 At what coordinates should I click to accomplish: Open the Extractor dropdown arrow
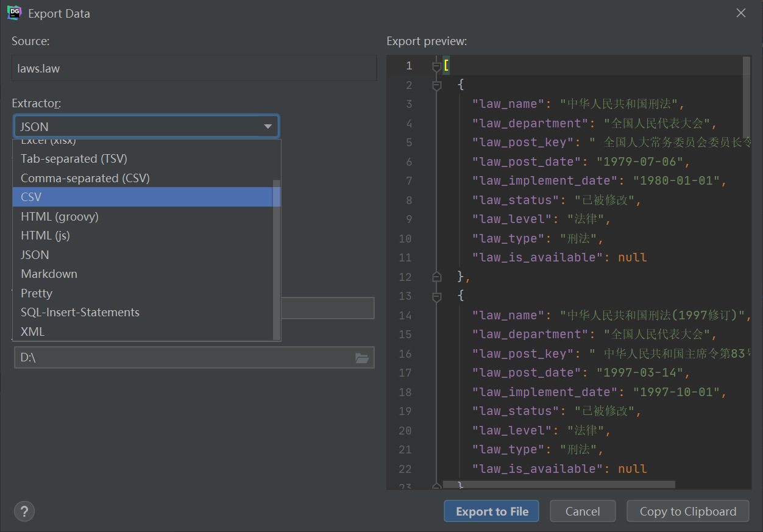268,127
